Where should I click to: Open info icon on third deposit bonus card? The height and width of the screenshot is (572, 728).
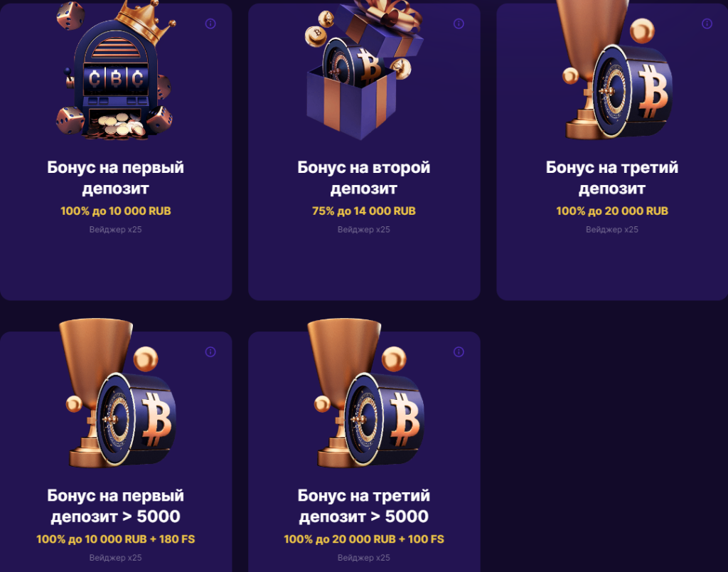[x=707, y=23]
